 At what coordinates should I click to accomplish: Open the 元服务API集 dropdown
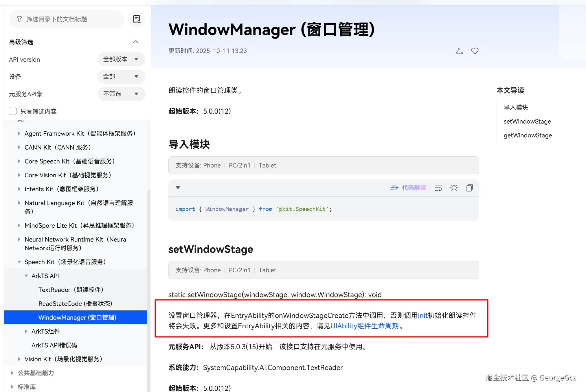(121, 94)
